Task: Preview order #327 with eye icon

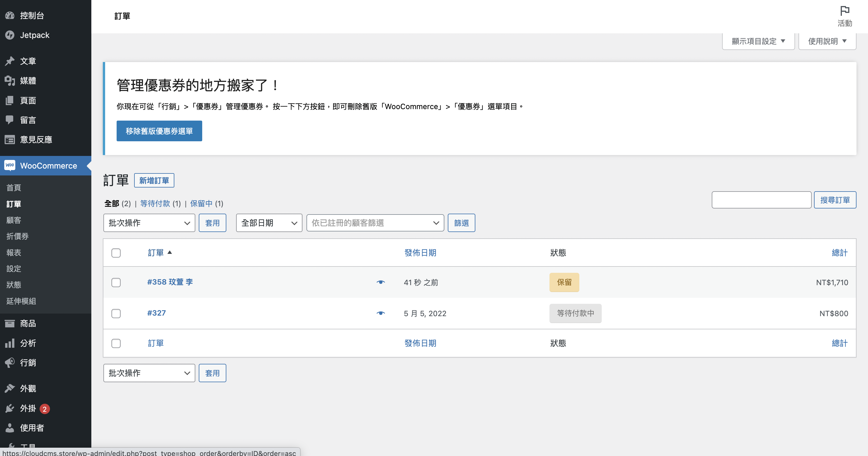Action: (x=380, y=313)
